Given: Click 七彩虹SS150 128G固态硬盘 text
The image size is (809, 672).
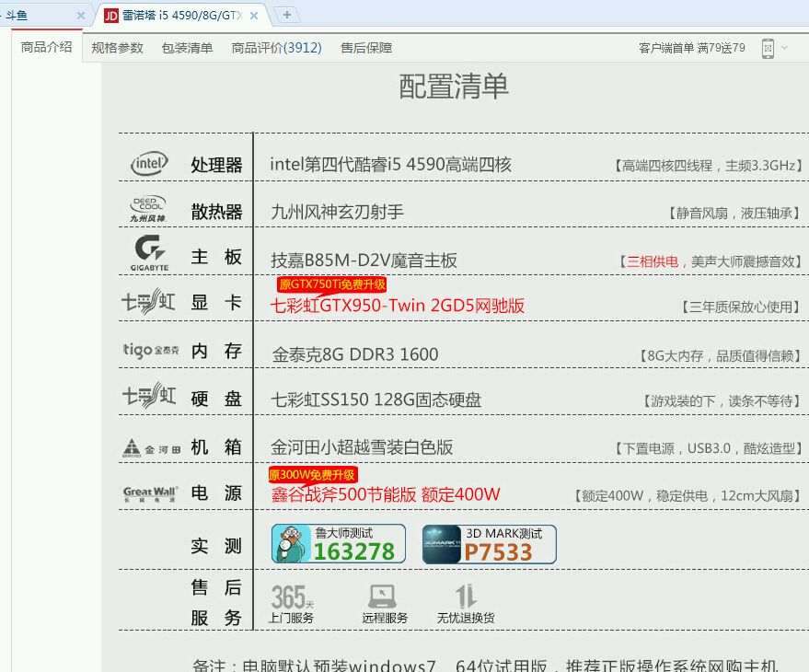Looking at the screenshot, I should pyautogui.click(x=376, y=400).
